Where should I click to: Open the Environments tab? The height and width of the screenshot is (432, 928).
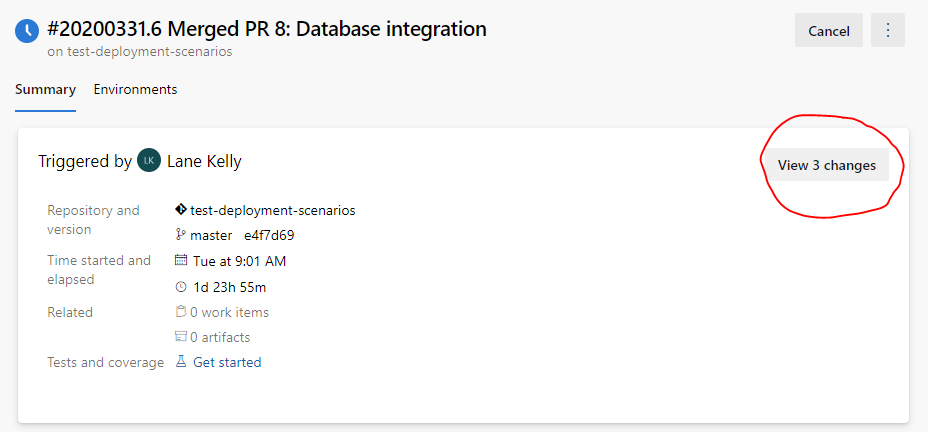click(135, 89)
